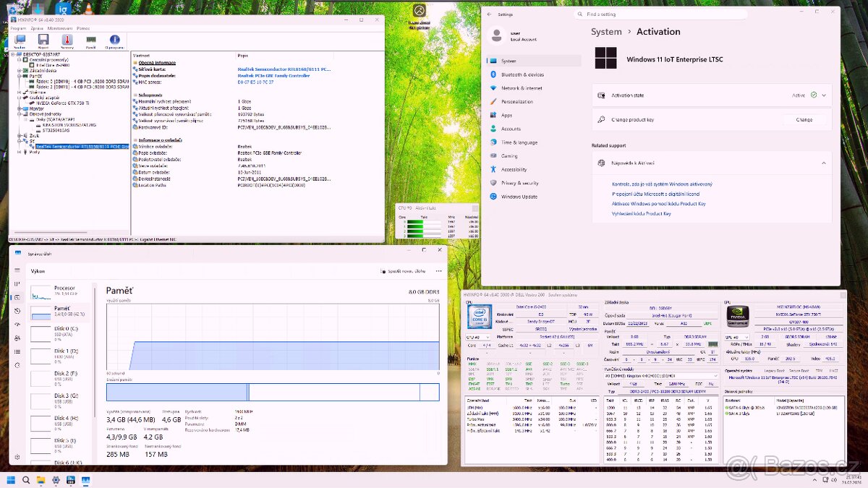Select Windows Update in Settings sidebar
868x488 pixels.
(x=519, y=197)
